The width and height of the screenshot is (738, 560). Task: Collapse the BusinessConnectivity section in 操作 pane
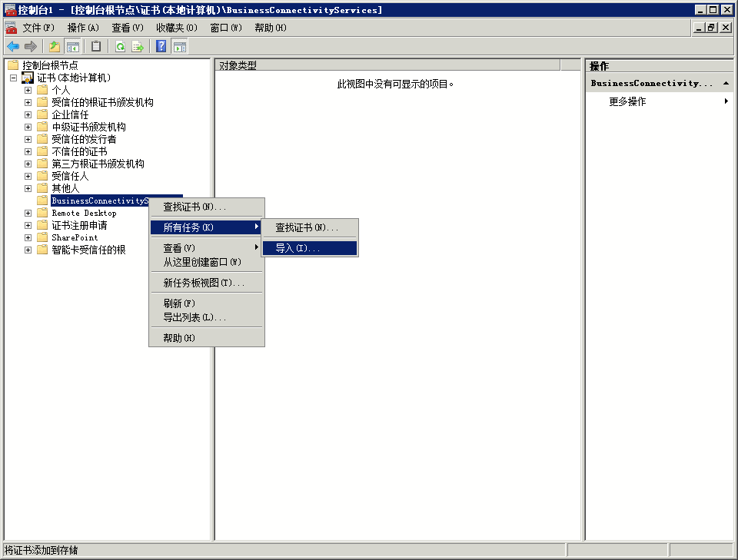click(726, 83)
